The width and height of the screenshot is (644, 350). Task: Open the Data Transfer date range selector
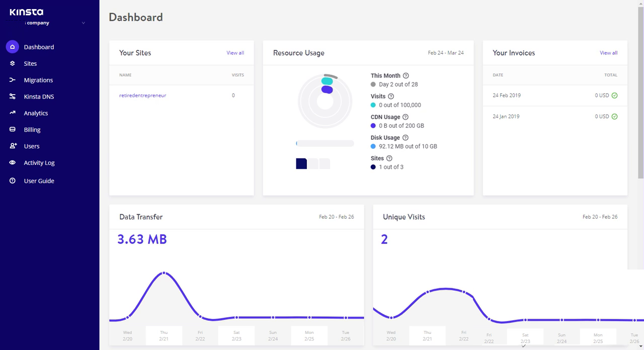[x=337, y=217]
